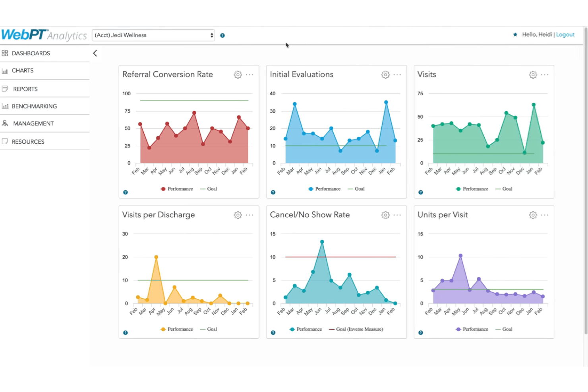Open settings gear on Initial Evaluations card
Viewport: 588px width, 392px height.
pos(385,75)
